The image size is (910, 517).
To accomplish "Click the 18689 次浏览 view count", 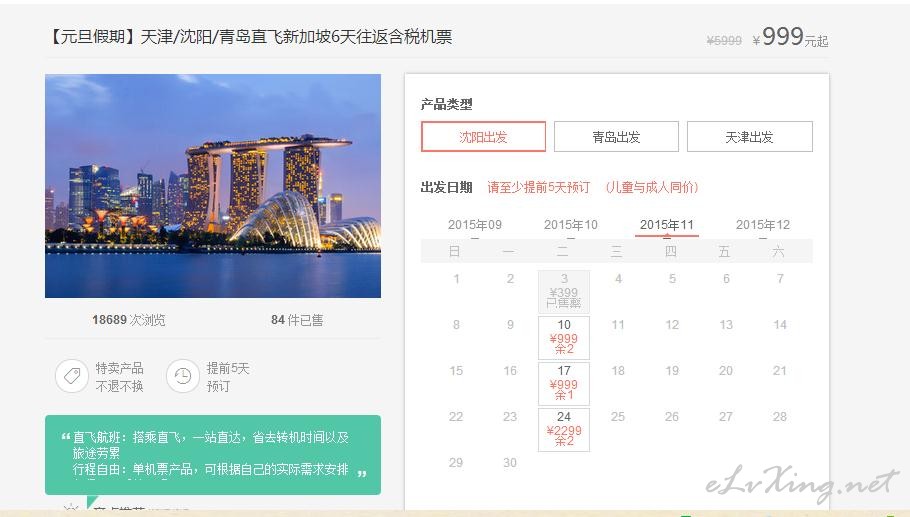I will [129, 320].
